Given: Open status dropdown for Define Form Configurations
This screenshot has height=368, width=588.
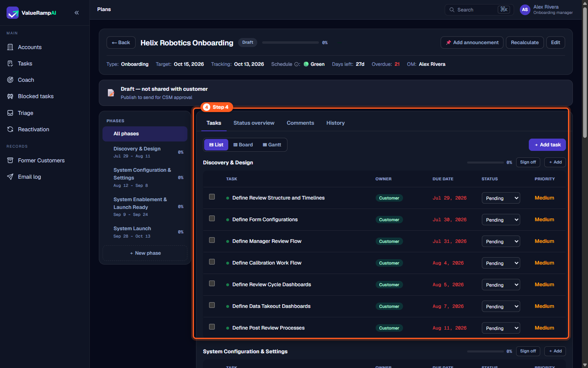Looking at the screenshot, I should pos(501,220).
